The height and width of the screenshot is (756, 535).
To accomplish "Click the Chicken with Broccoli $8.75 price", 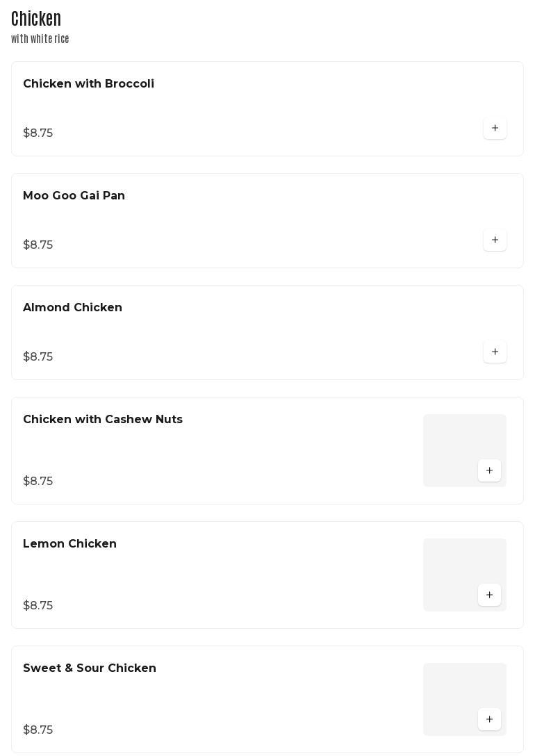I will point(38,133).
